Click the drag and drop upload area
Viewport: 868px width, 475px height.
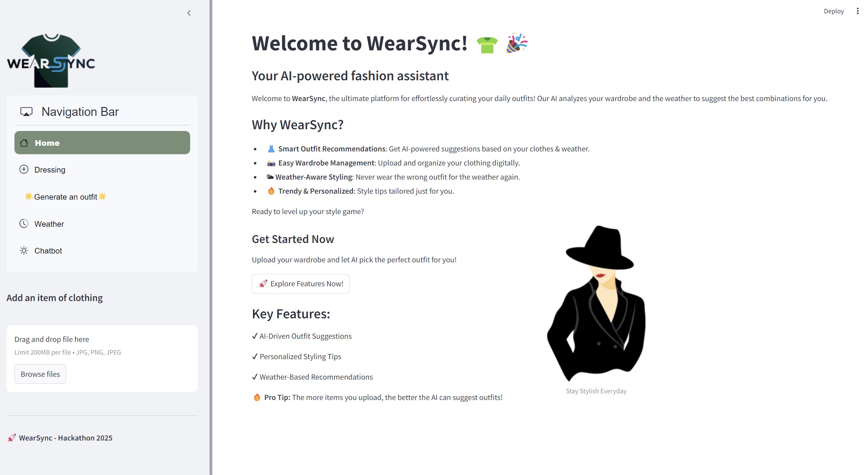click(102, 345)
